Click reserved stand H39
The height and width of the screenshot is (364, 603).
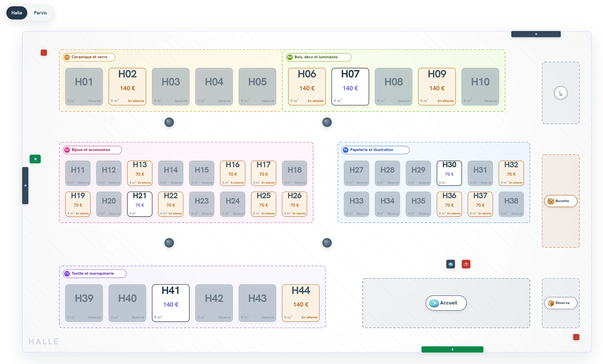click(x=84, y=303)
